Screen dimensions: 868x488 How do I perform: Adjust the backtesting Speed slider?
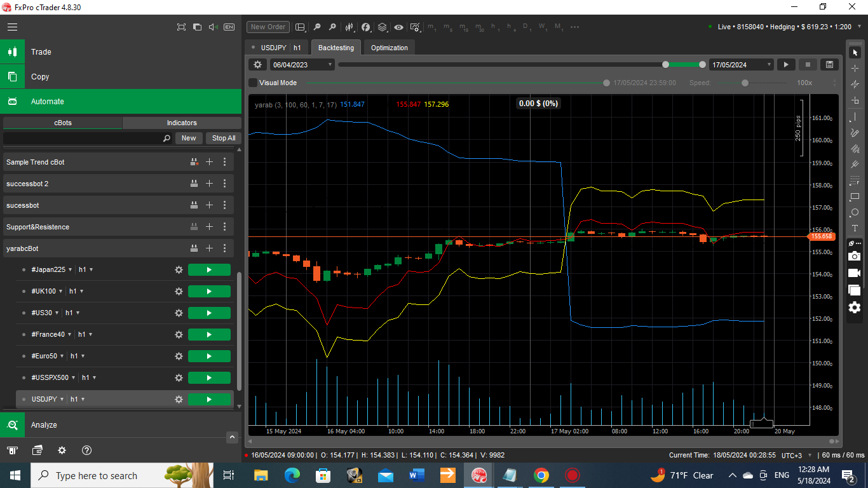753,83
